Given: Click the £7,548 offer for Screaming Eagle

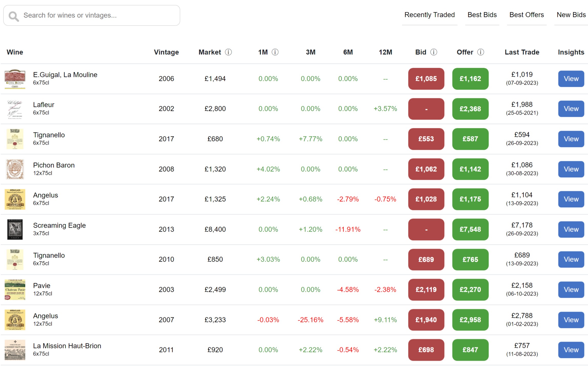Looking at the screenshot, I should tap(470, 230).
